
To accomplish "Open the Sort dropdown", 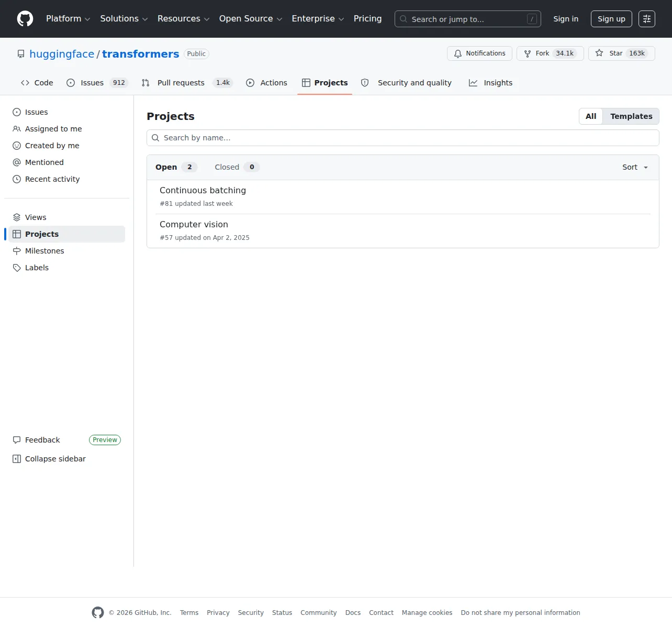I will coord(635,167).
